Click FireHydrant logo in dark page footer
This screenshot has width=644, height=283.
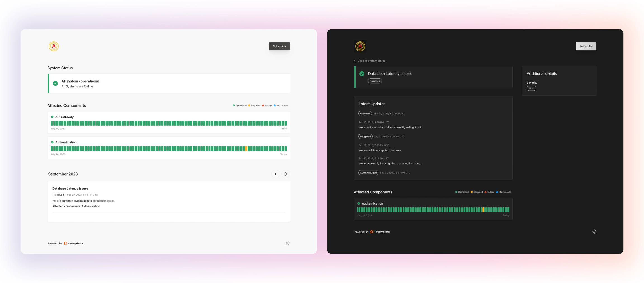click(x=380, y=232)
